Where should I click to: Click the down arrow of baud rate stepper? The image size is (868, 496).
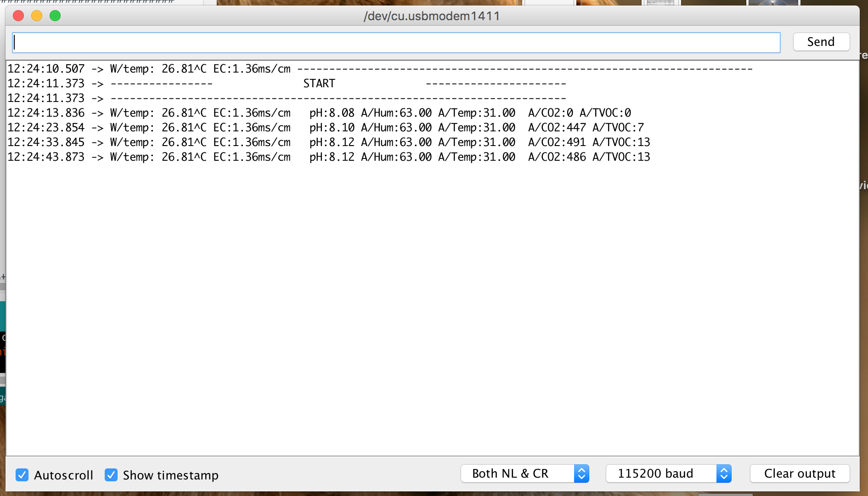coord(724,477)
